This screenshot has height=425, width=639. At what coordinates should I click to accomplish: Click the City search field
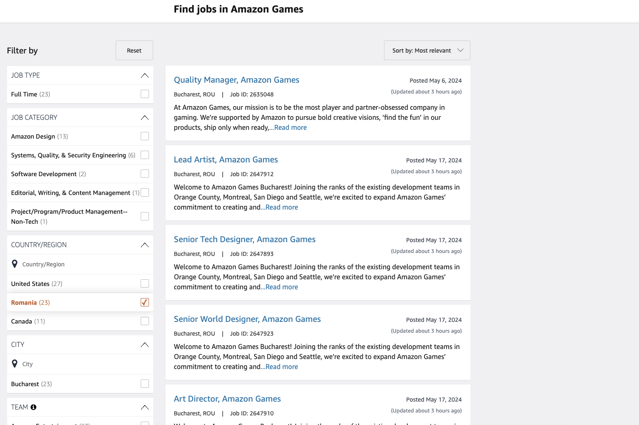point(80,364)
